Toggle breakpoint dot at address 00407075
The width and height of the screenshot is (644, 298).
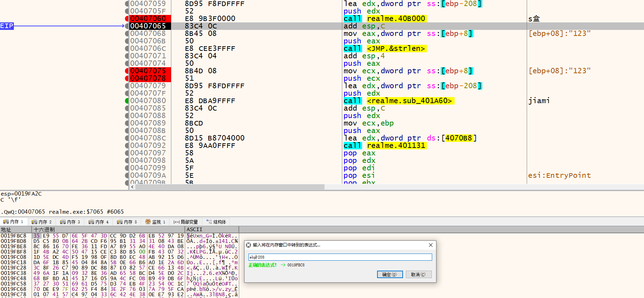coord(127,71)
